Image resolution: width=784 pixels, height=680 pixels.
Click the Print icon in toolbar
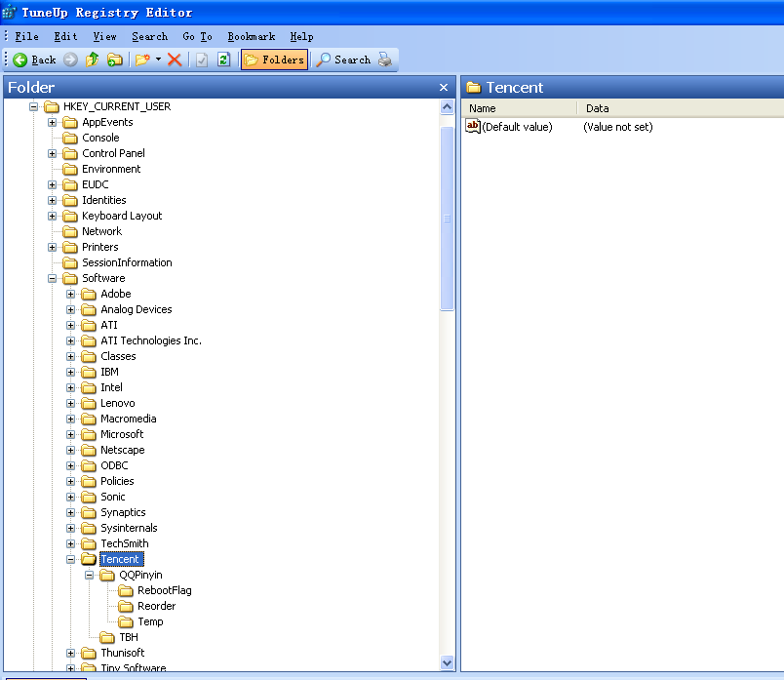[385, 60]
